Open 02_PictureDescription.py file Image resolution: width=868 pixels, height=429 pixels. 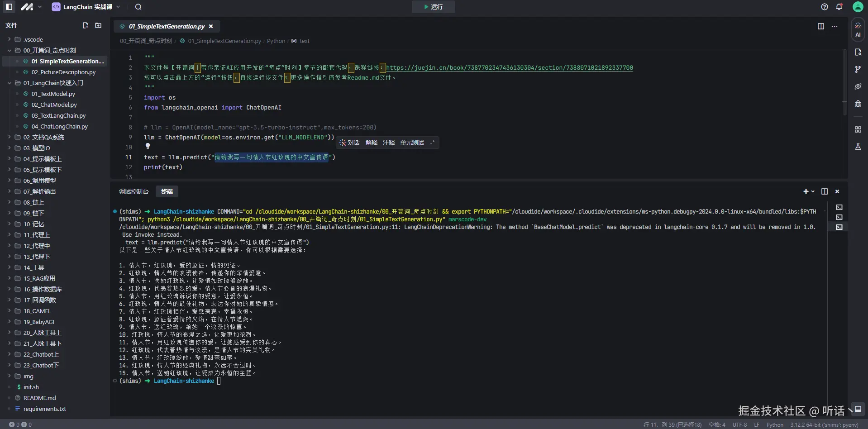[x=63, y=72]
